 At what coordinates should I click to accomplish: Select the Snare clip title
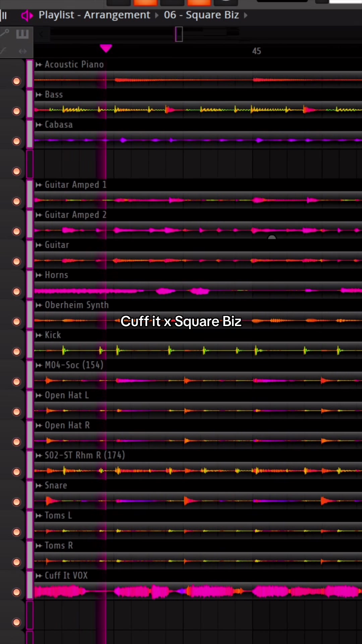[56, 485]
